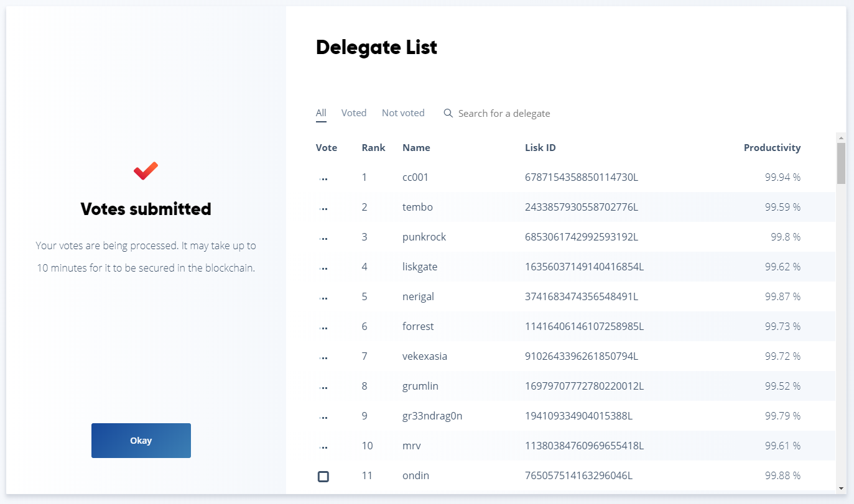854x504 pixels.
Task: Click the pending vote dots for cc001
Action: 323,178
